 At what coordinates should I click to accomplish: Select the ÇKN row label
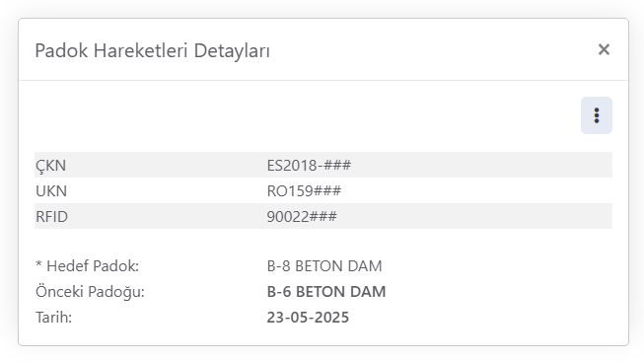coord(51,166)
